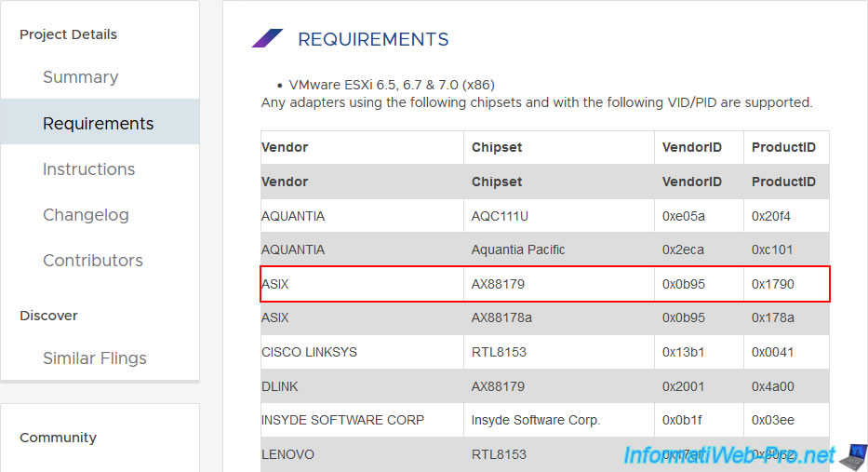Click the laptop icon in watermark

853,457
